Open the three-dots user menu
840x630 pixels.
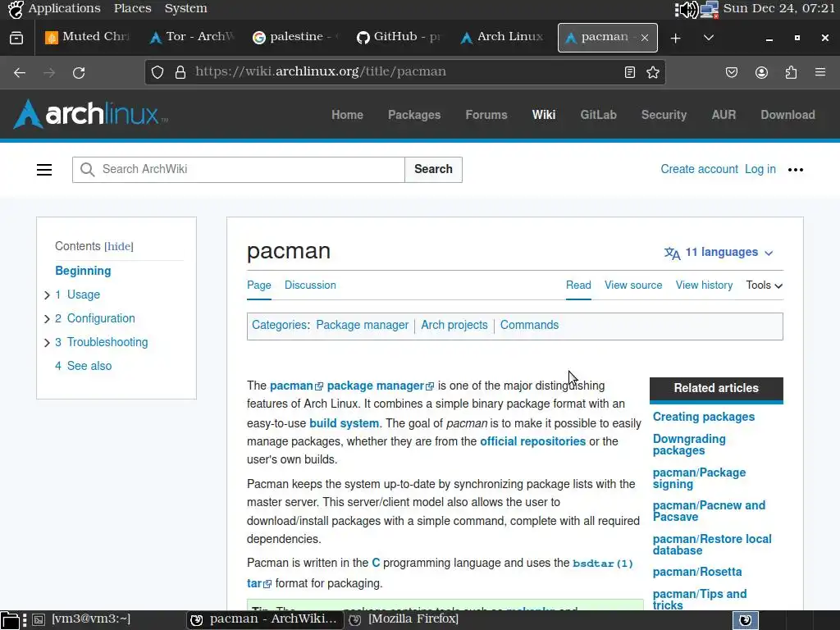[796, 170]
